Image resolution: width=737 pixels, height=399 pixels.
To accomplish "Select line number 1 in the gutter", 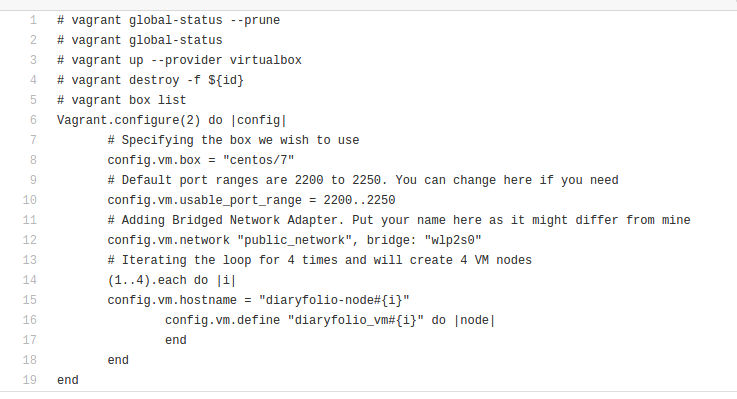I will tap(33, 20).
